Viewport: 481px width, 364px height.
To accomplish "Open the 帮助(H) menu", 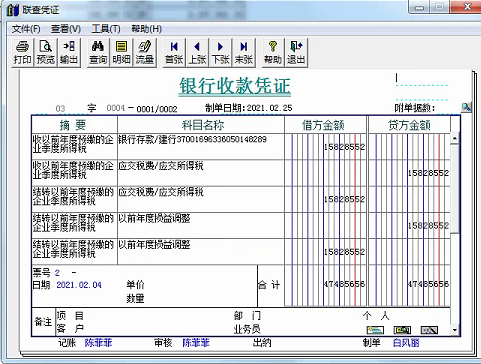I will tap(146, 29).
